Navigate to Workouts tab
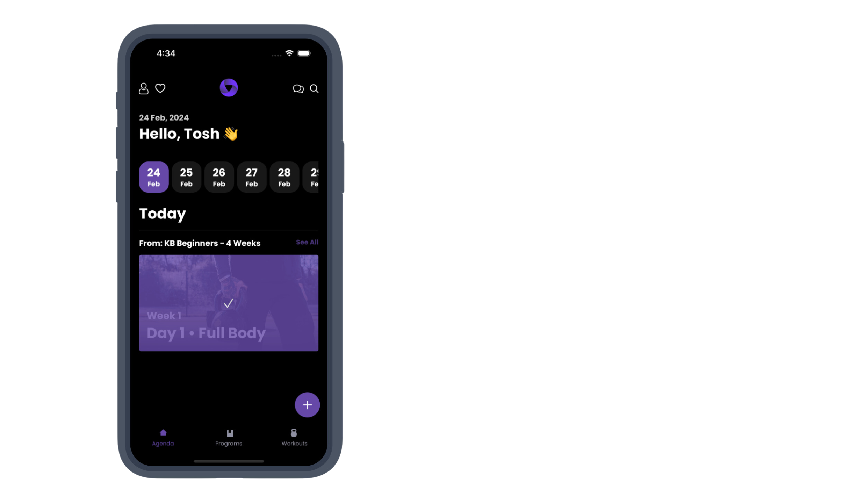The height and width of the screenshot is (504, 850). coord(293,437)
